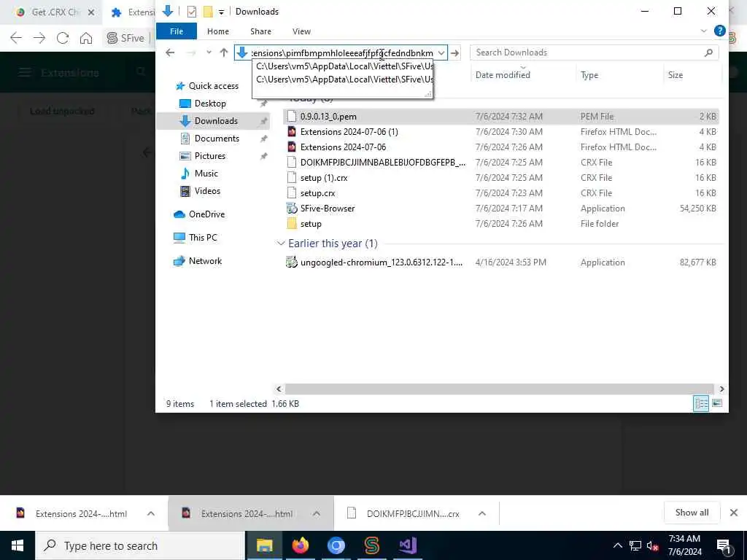This screenshot has height=560, width=747.
Task: Select Documents in the navigation pane
Action: tap(216, 139)
